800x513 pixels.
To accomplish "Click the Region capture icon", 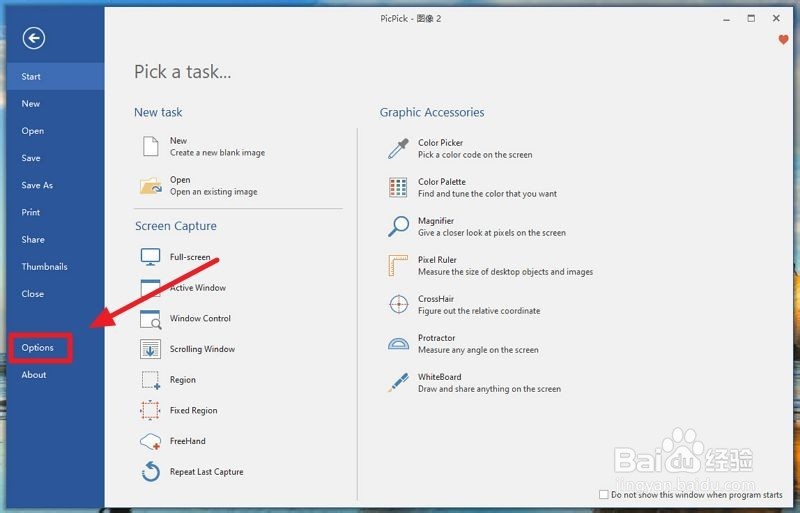I will pyautogui.click(x=151, y=380).
